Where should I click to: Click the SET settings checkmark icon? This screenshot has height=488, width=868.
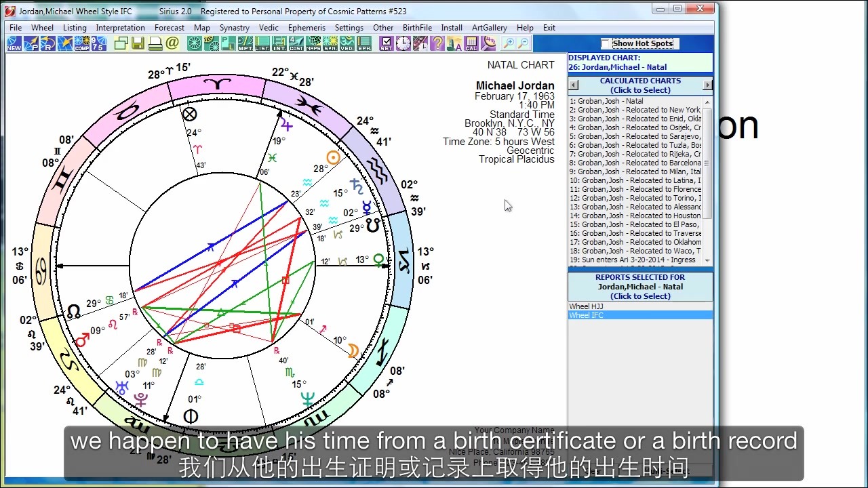click(387, 43)
